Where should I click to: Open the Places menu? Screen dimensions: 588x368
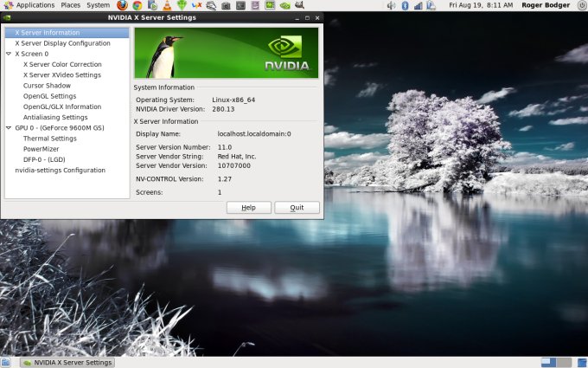click(x=71, y=5)
